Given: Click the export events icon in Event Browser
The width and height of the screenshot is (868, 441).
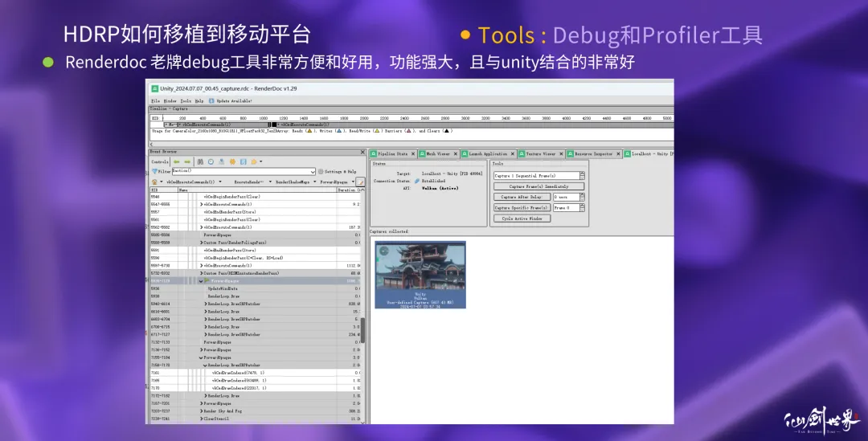Looking at the screenshot, I should (222, 161).
